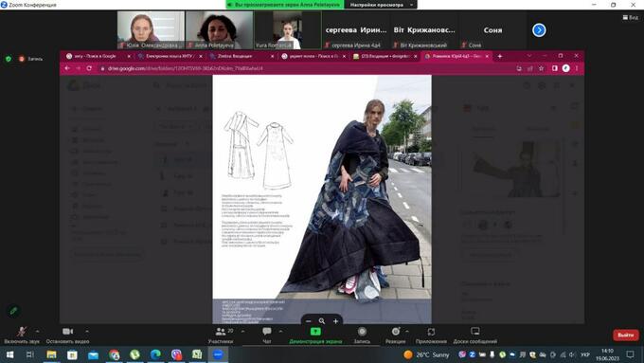Bookmark page with star icon

coord(542,68)
